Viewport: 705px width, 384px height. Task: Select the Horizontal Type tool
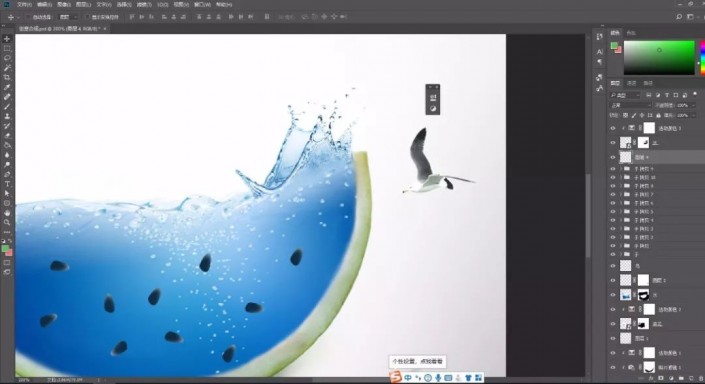(x=7, y=184)
